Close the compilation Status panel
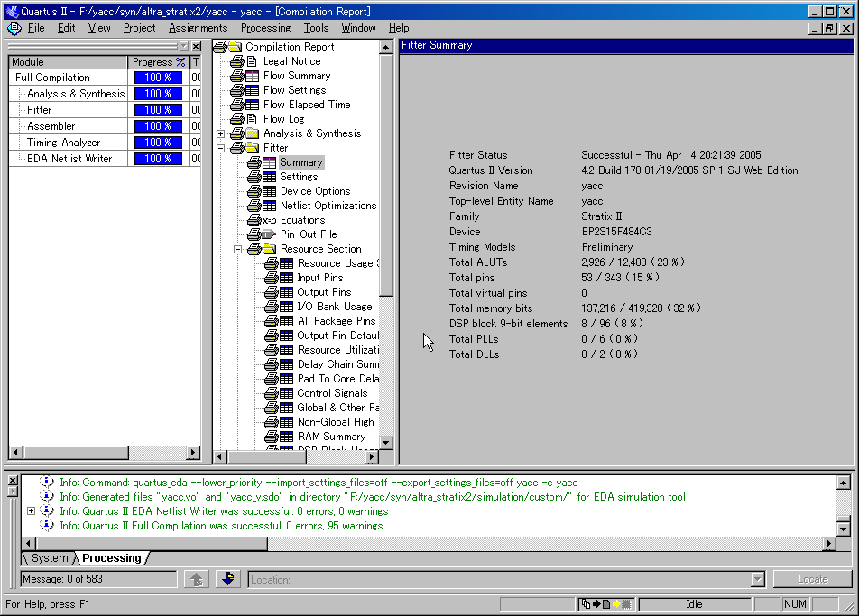This screenshot has height=616, width=859. tap(196, 46)
